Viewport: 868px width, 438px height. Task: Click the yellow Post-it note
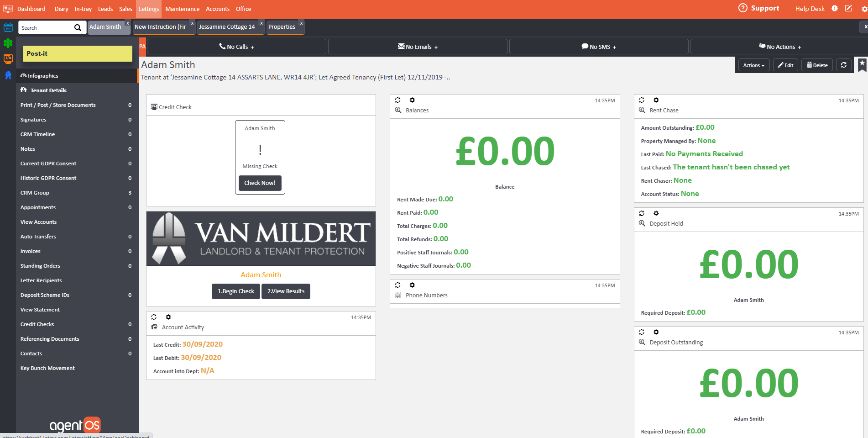tap(77, 53)
